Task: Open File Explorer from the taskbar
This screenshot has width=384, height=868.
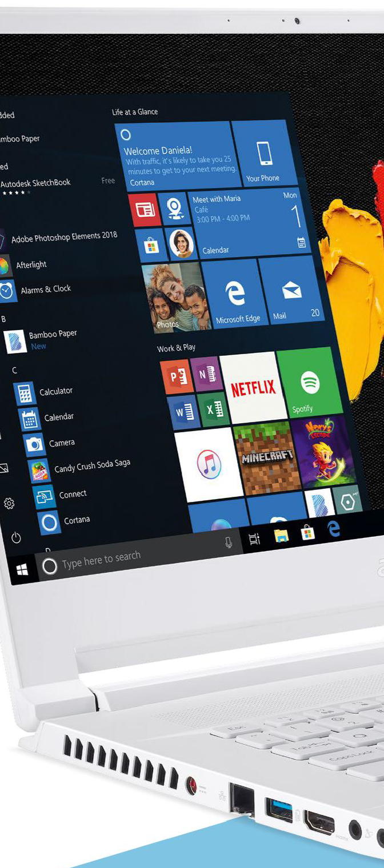Action: pyautogui.click(x=281, y=535)
